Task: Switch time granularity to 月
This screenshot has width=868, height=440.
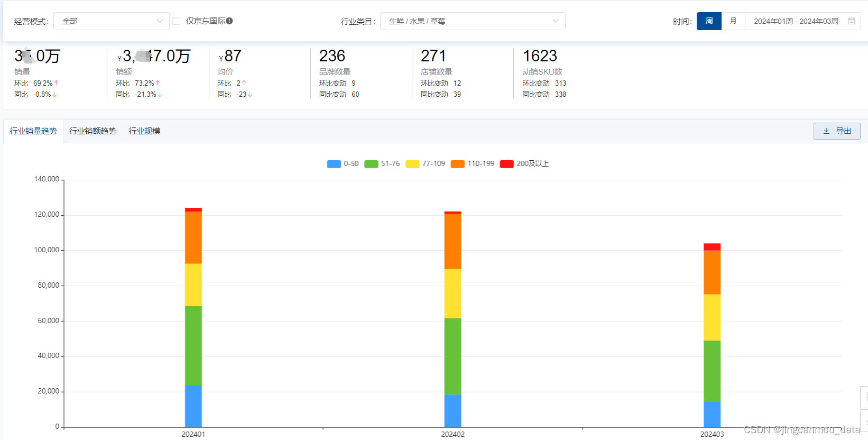Action: pyautogui.click(x=733, y=21)
